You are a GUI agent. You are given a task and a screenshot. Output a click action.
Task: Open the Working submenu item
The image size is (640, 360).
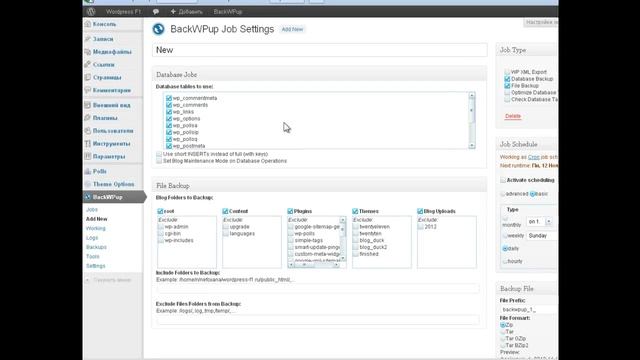[96, 228]
